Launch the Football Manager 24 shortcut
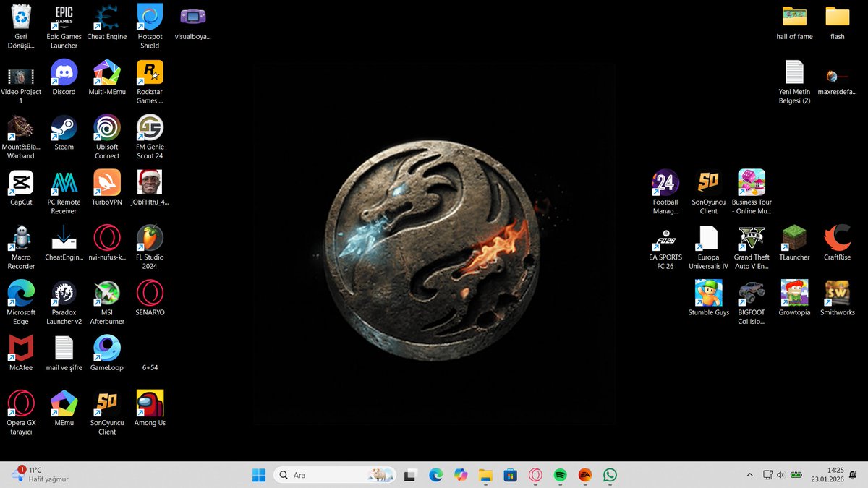Viewport: 868px width, 488px height. (x=665, y=192)
